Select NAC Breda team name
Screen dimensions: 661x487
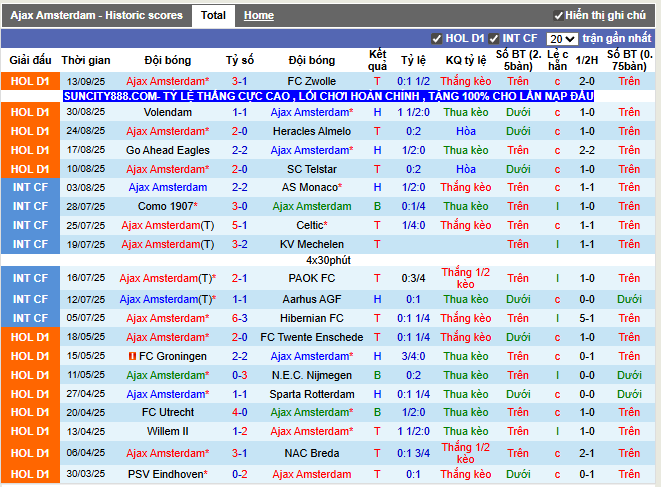click(312, 453)
